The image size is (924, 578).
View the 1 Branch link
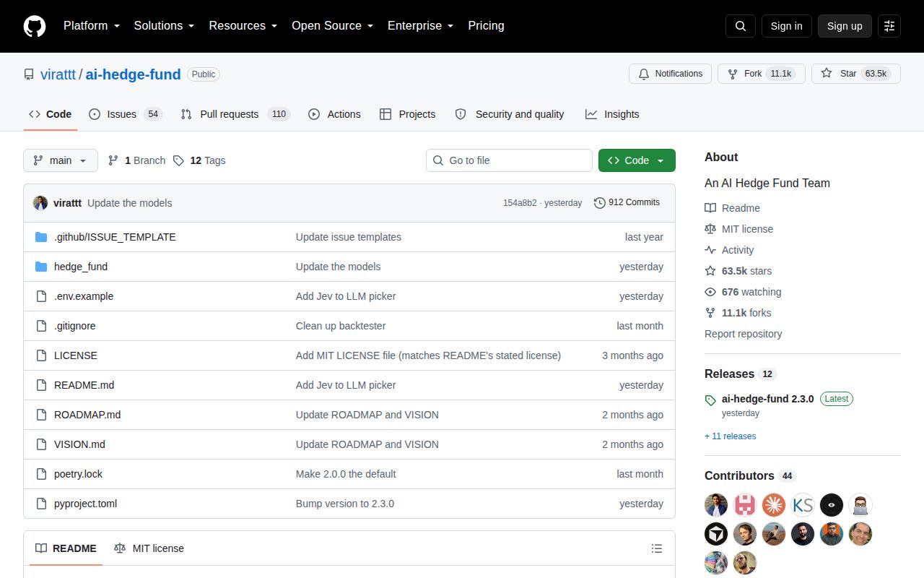click(x=136, y=160)
